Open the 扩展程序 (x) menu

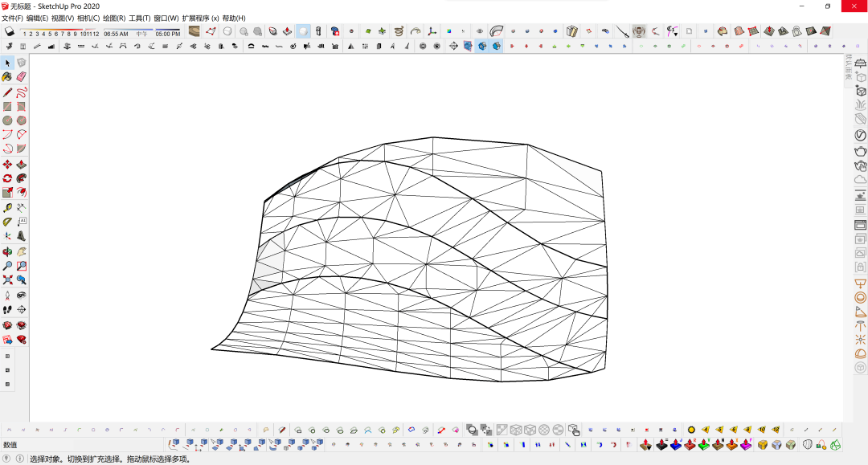(200, 18)
